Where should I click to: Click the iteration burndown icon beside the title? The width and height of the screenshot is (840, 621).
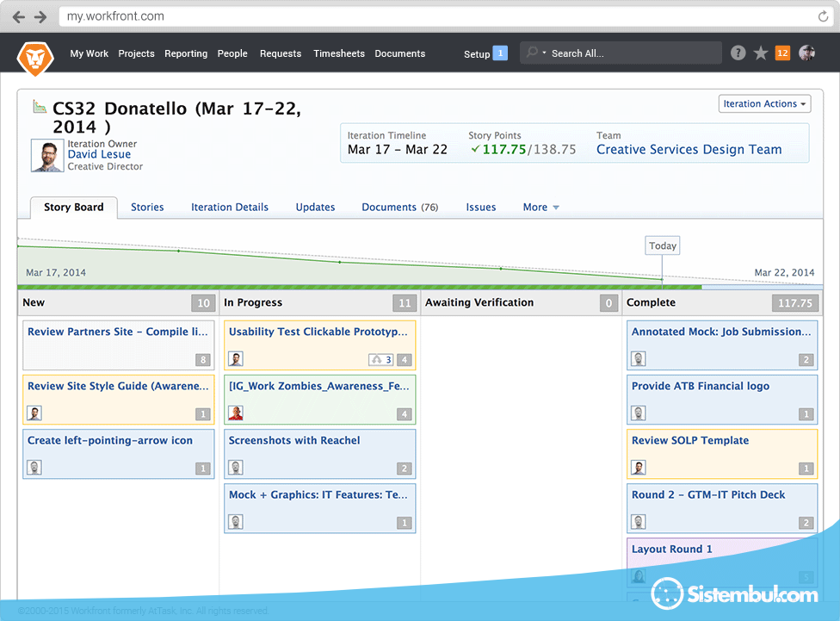click(40, 106)
